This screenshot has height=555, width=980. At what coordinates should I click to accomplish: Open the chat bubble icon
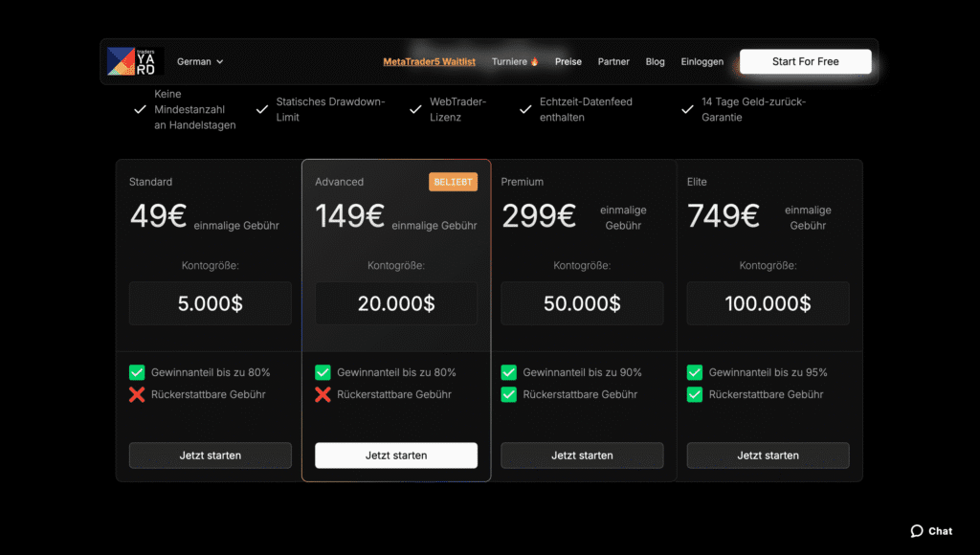pos(916,530)
